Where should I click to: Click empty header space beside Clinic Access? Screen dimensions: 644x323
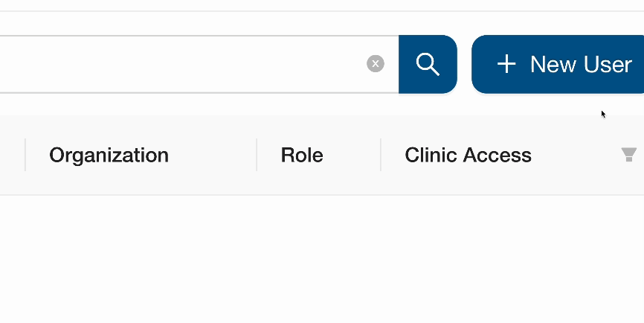click(576, 155)
